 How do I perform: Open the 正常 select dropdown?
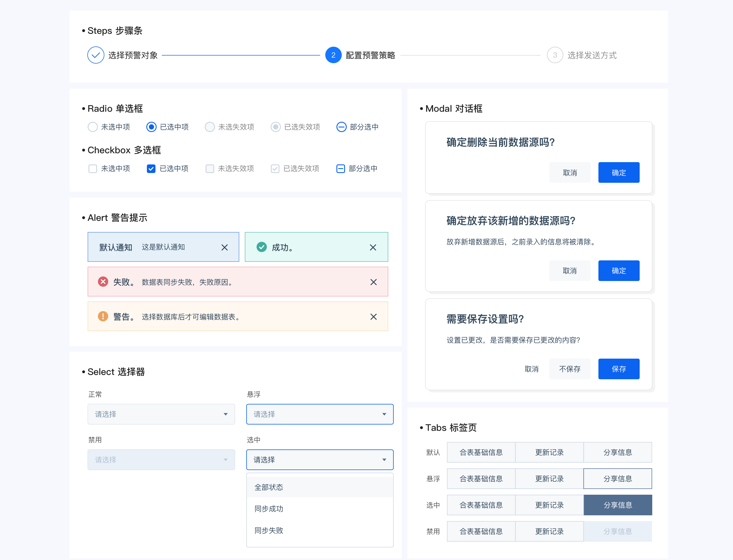point(161,414)
